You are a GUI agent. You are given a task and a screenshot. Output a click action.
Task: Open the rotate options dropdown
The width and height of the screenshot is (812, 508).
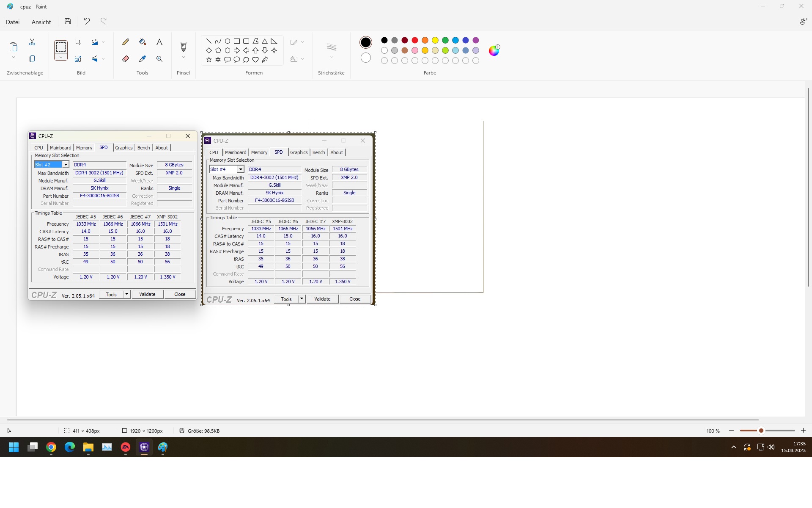pos(103,42)
